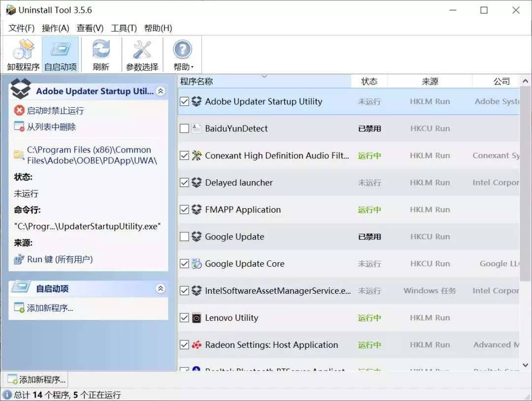This screenshot has height=401, width=532.
Task: Sort by the 状态 column header
Action: click(369, 81)
